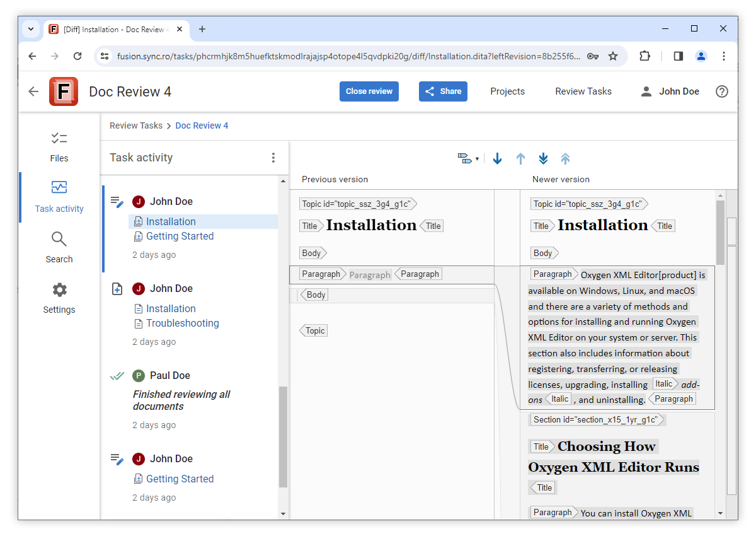Image resolution: width=756 pixels, height=536 pixels.
Task: Click empty Paragraph placeholder in Previous version
Action: pos(370,275)
